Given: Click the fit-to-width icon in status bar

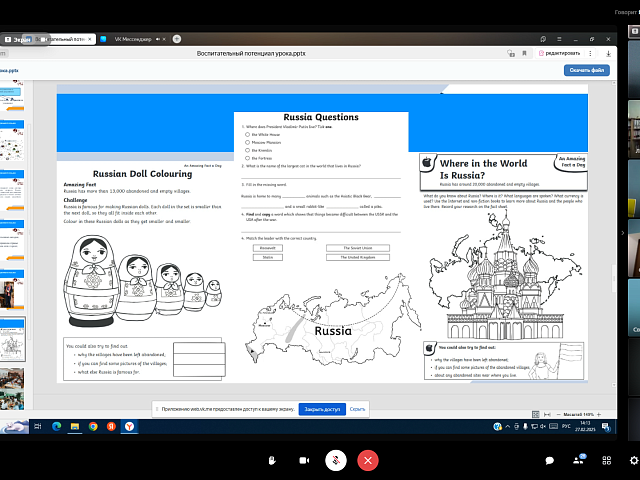Looking at the screenshot, I should coord(547,414).
